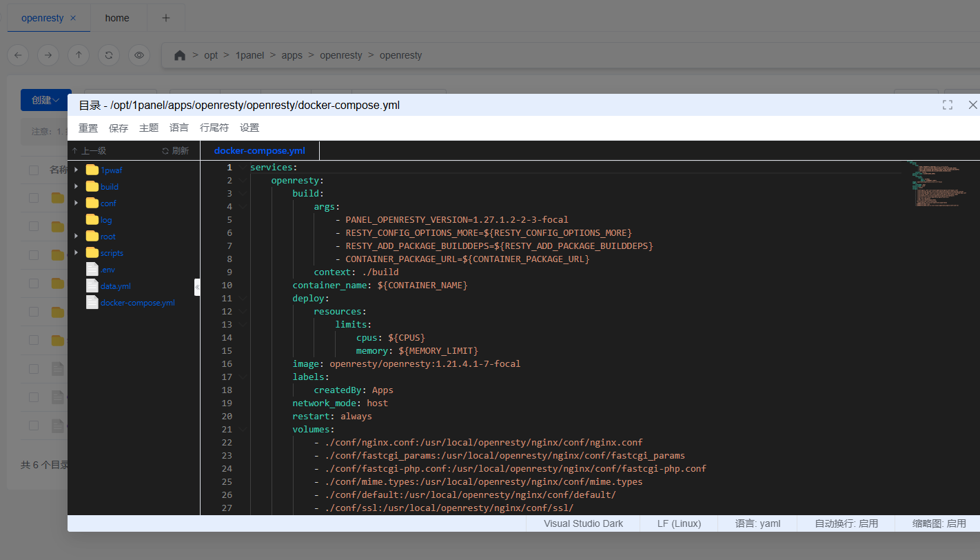The width and height of the screenshot is (980, 560).
Task: Switch to the home tab
Action: pos(117,18)
